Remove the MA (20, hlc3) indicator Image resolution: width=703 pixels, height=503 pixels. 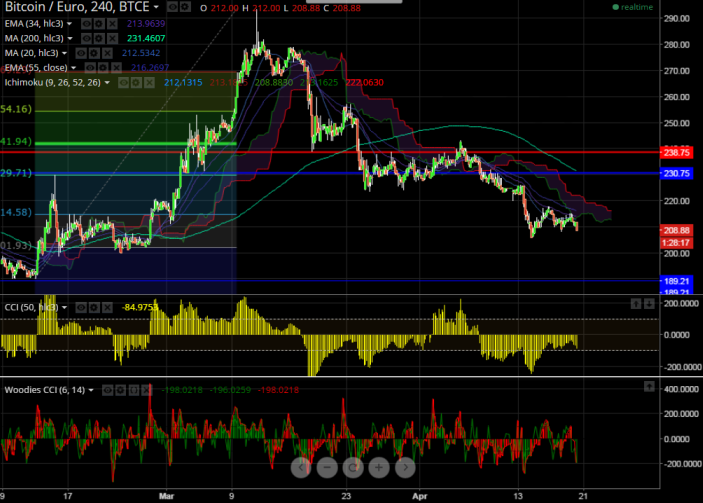107,53
